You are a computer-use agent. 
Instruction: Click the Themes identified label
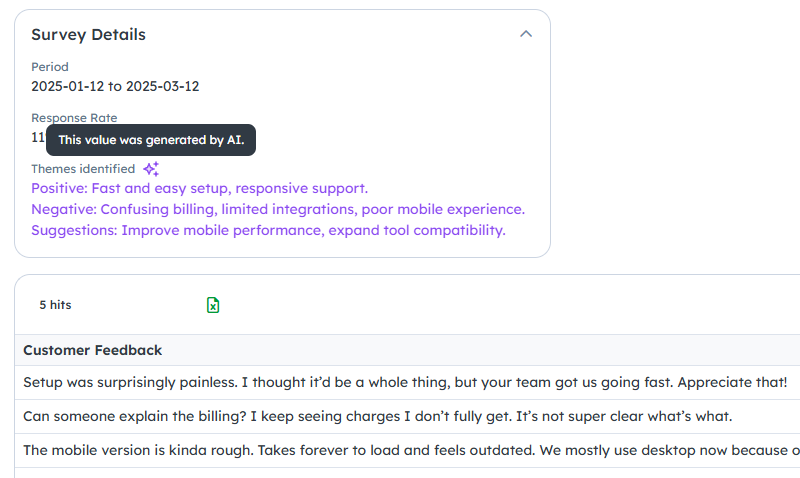(83, 169)
